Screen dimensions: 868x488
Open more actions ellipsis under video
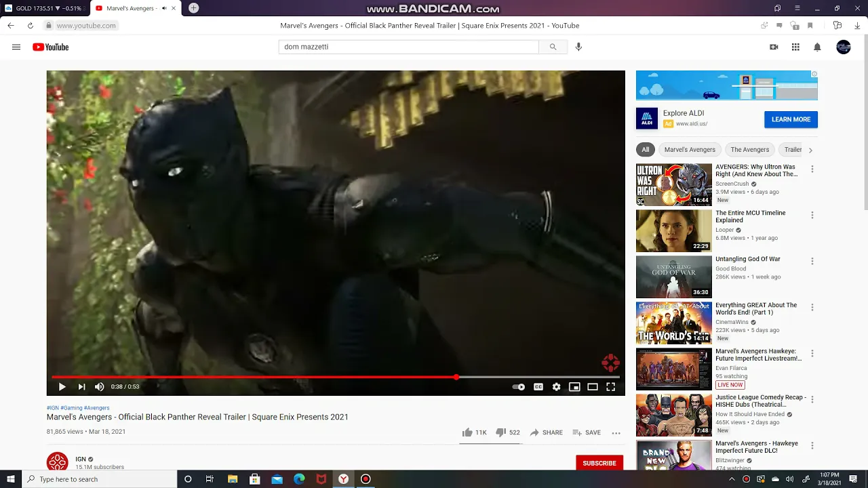pos(616,432)
